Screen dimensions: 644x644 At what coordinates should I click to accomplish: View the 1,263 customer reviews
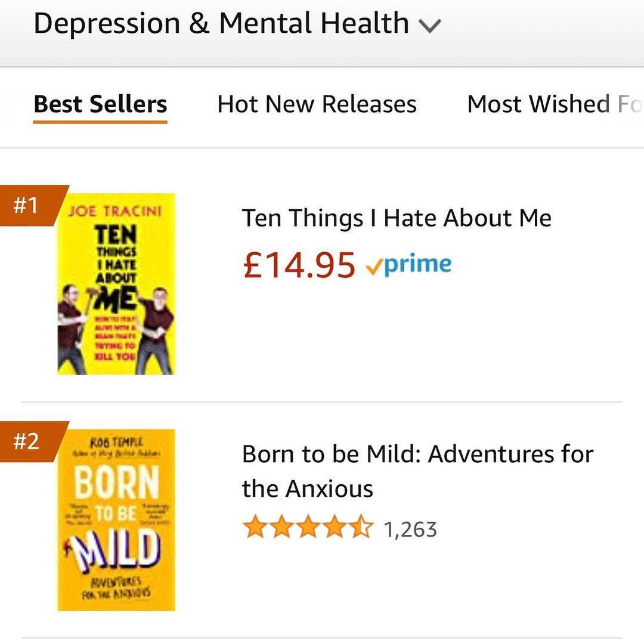click(410, 530)
